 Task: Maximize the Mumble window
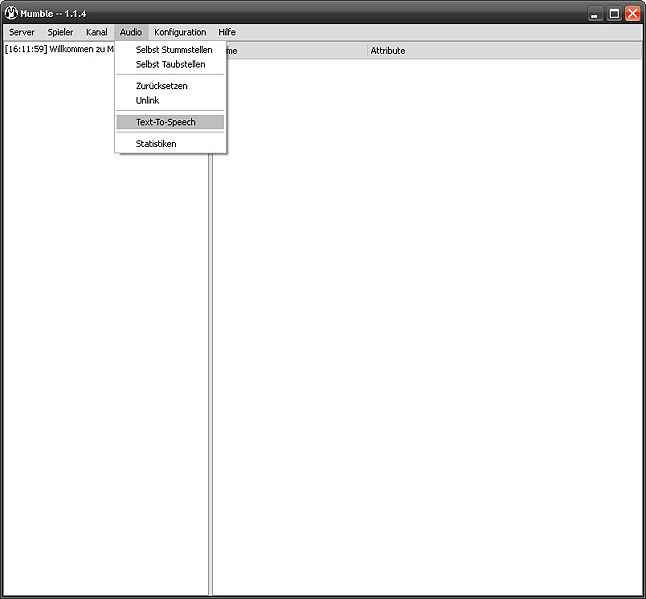614,14
